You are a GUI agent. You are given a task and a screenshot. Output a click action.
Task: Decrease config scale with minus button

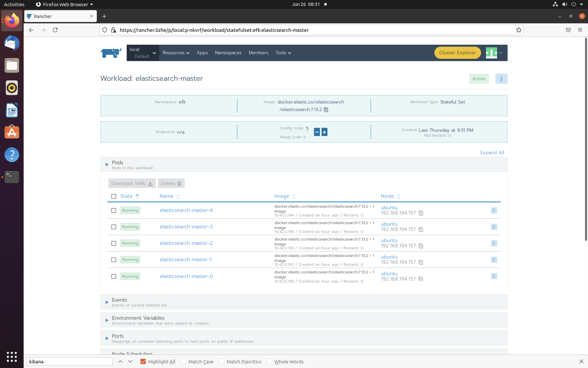tap(317, 132)
